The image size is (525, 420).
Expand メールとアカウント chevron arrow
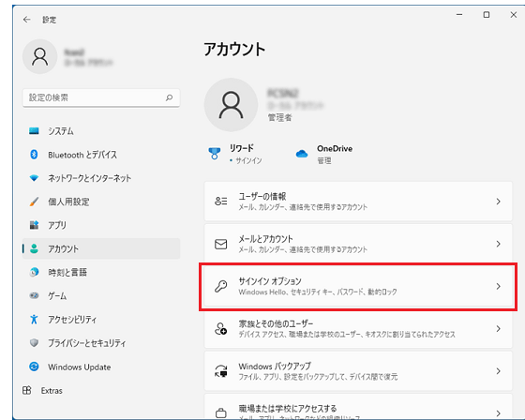click(498, 244)
